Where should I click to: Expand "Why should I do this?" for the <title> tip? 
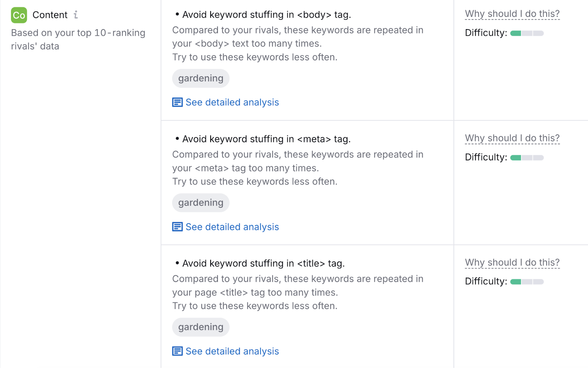pyautogui.click(x=512, y=262)
